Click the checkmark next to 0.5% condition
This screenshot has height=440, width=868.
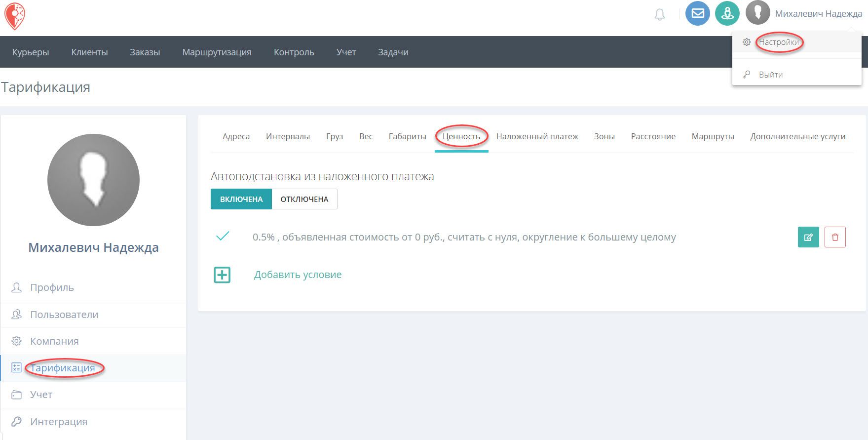pyautogui.click(x=223, y=236)
